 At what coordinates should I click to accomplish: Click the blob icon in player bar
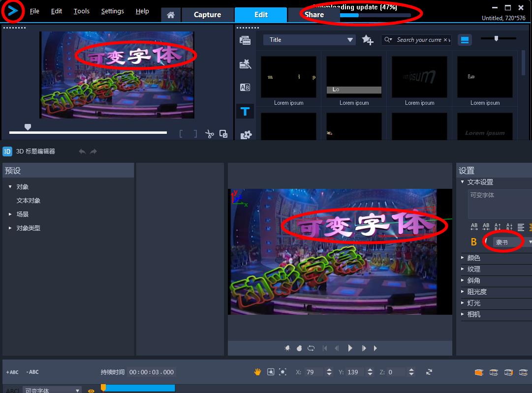click(299, 348)
